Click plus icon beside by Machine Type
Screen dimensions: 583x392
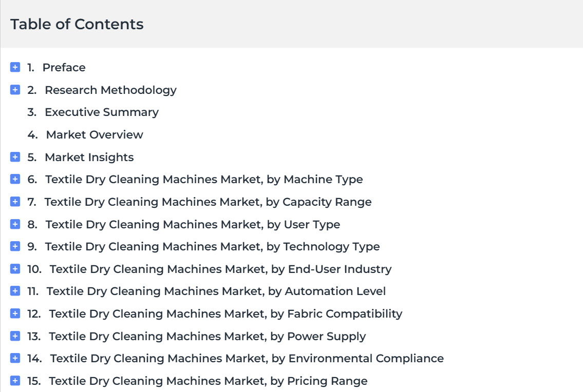15,179
